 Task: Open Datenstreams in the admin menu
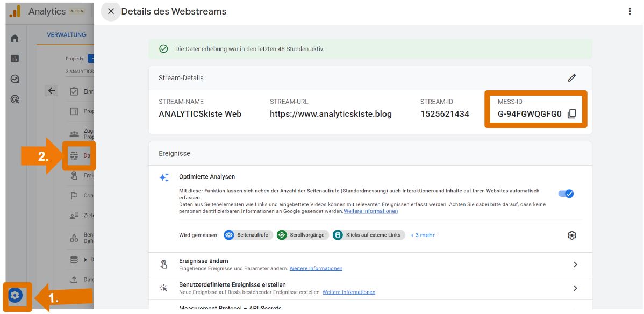(80, 156)
